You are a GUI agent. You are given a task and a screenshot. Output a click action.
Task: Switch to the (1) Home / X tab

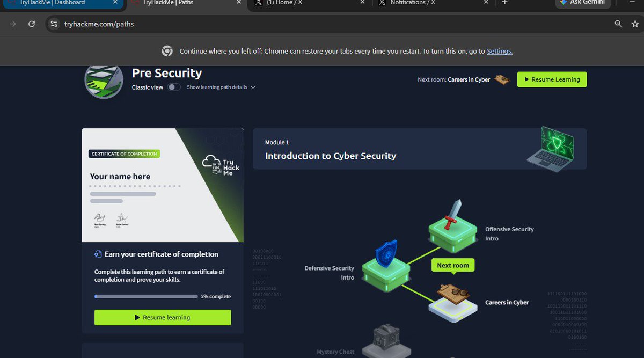(310, 3)
